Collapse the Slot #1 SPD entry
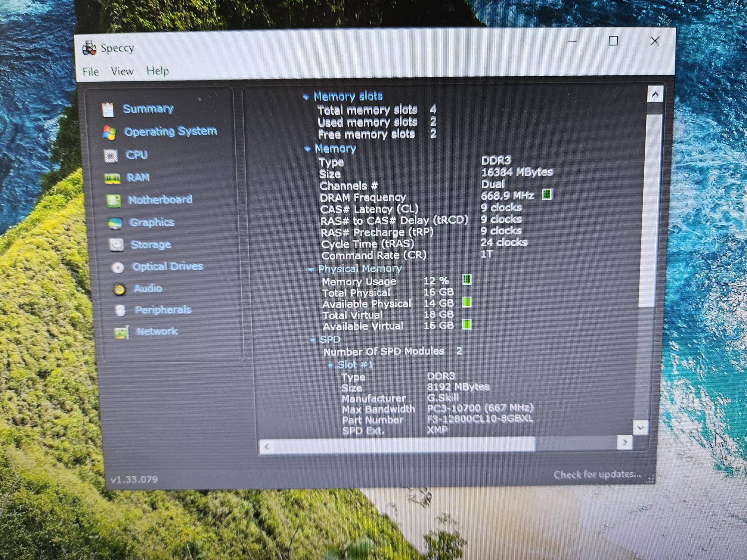 click(330, 365)
